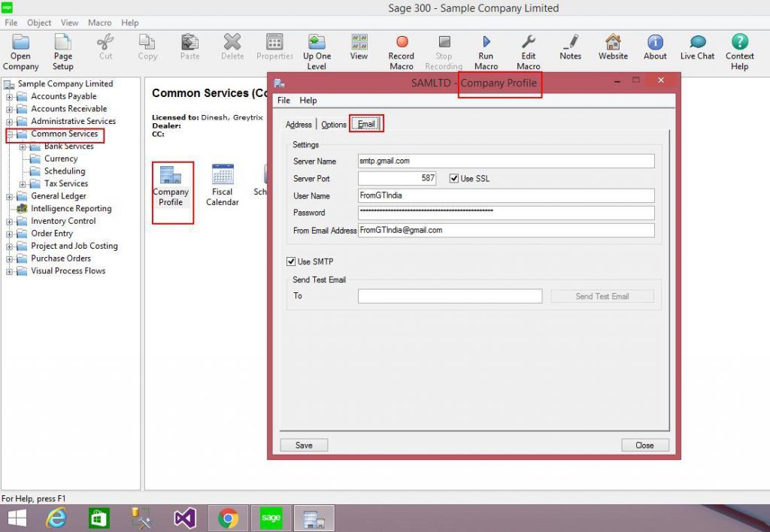
Task: Select Scheduling in the tree
Action: pyautogui.click(x=65, y=171)
